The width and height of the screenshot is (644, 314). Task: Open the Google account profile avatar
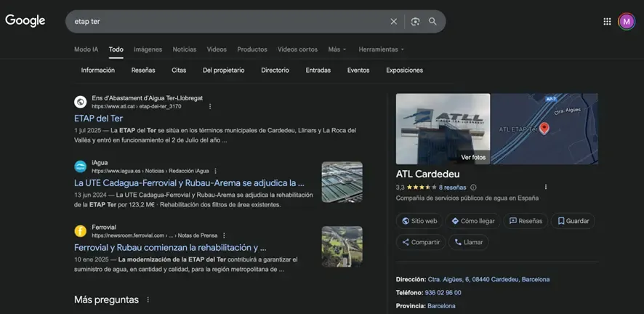click(627, 22)
